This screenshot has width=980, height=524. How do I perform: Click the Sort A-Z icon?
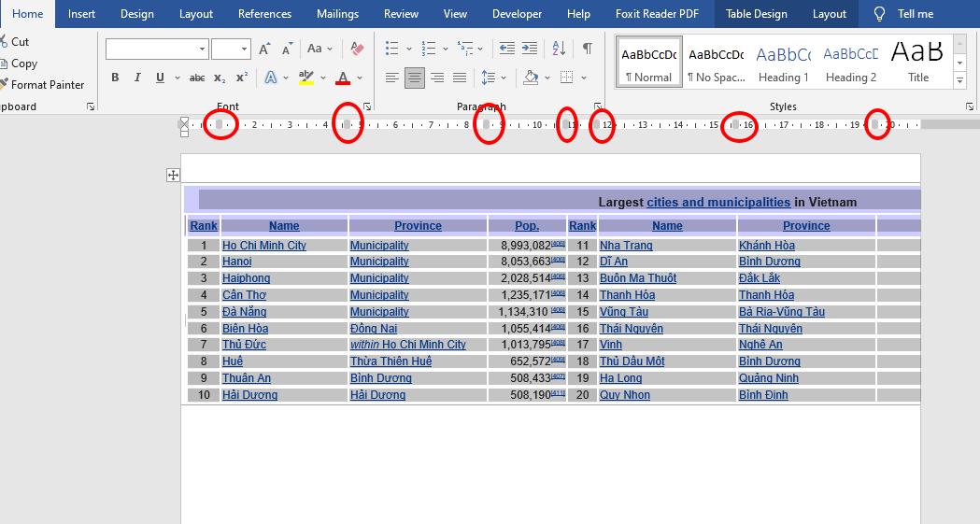tap(559, 49)
